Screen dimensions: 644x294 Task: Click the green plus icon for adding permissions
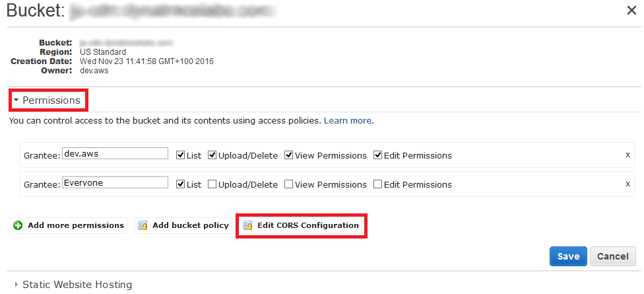[18, 226]
